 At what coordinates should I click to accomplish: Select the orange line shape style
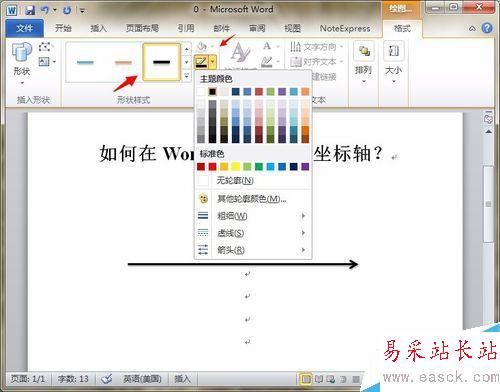click(x=123, y=62)
